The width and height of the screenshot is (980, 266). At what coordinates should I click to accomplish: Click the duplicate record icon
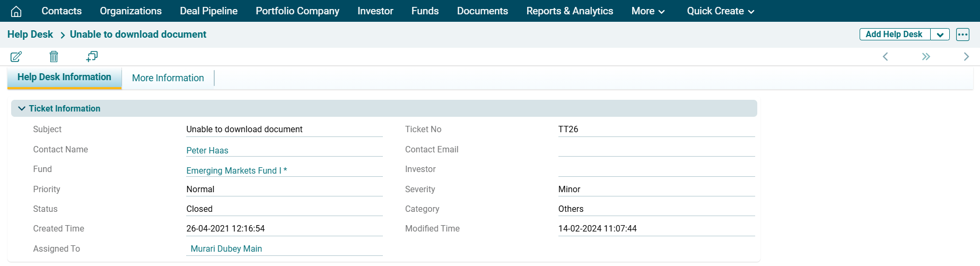pyautogui.click(x=92, y=56)
